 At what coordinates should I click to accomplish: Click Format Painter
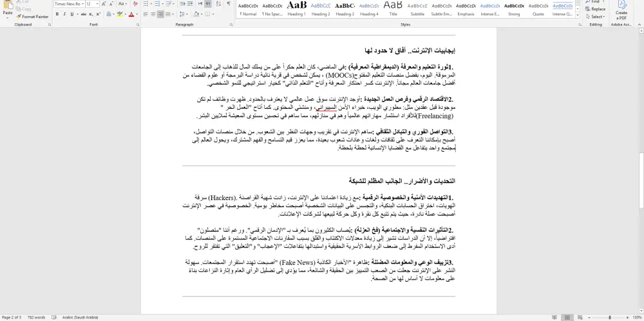pyautogui.click(x=32, y=17)
